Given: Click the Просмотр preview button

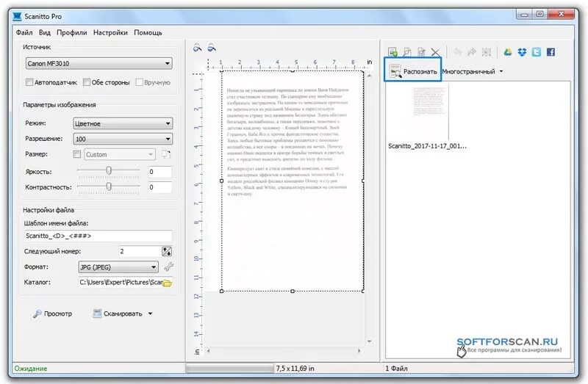Looking at the screenshot, I should point(52,314).
